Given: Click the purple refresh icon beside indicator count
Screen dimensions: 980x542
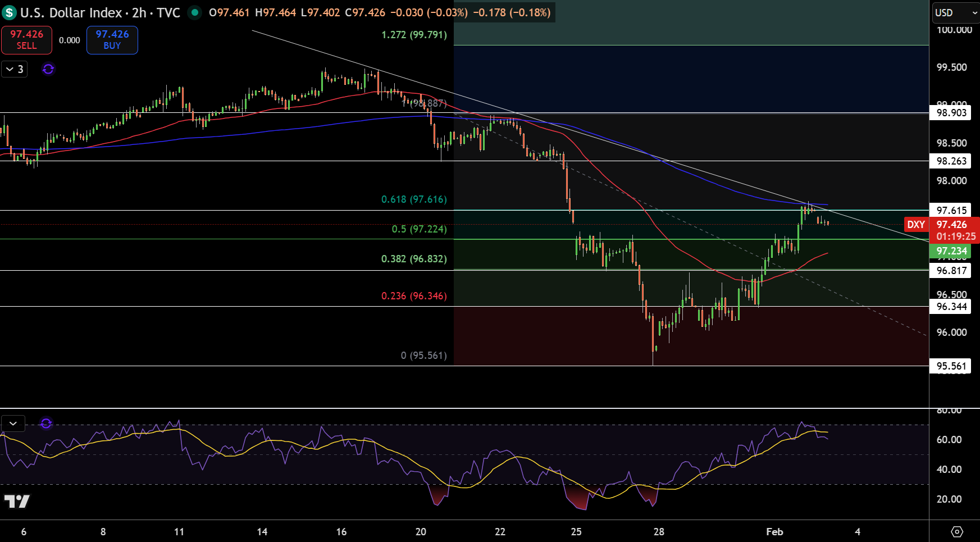Looking at the screenshot, I should [48, 69].
